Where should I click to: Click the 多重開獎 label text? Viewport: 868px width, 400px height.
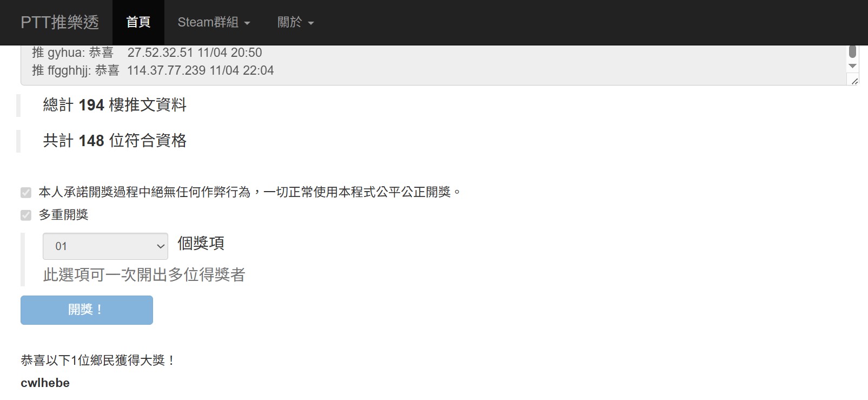point(64,215)
